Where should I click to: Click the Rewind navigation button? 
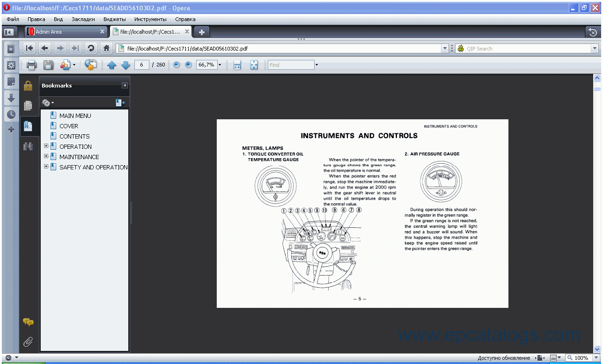[29, 48]
